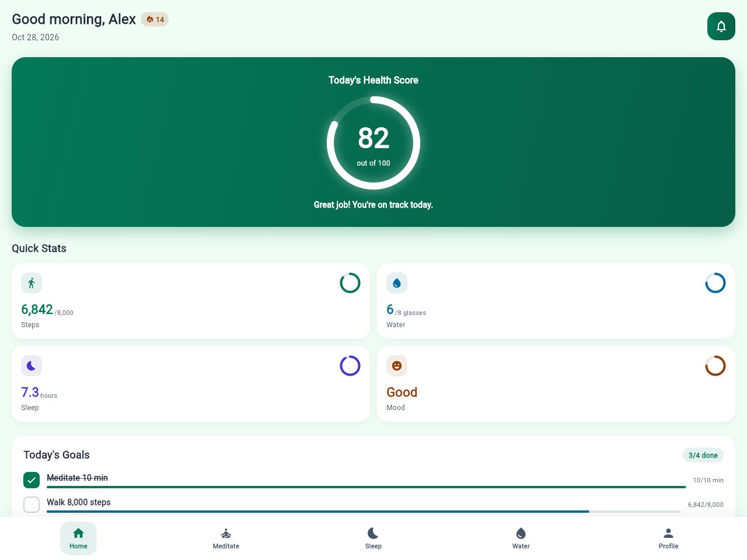Click the health score ring showing 82
The height and width of the screenshot is (560, 747).
(x=373, y=143)
